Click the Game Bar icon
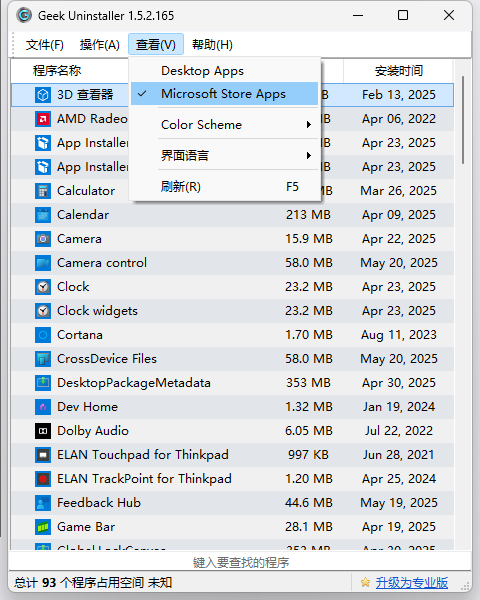Image resolution: width=480 pixels, height=600 pixels. tap(43, 527)
